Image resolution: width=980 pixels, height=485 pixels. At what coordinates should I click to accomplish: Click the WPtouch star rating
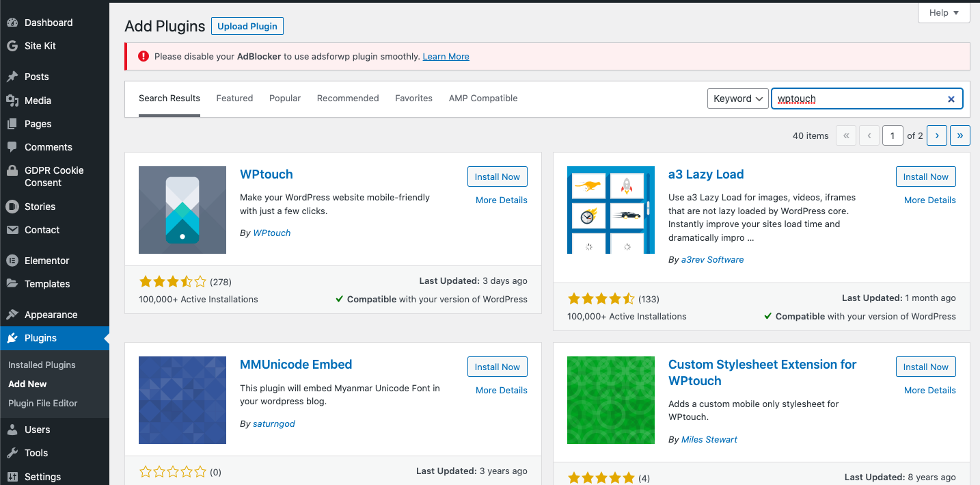[172, 282]
